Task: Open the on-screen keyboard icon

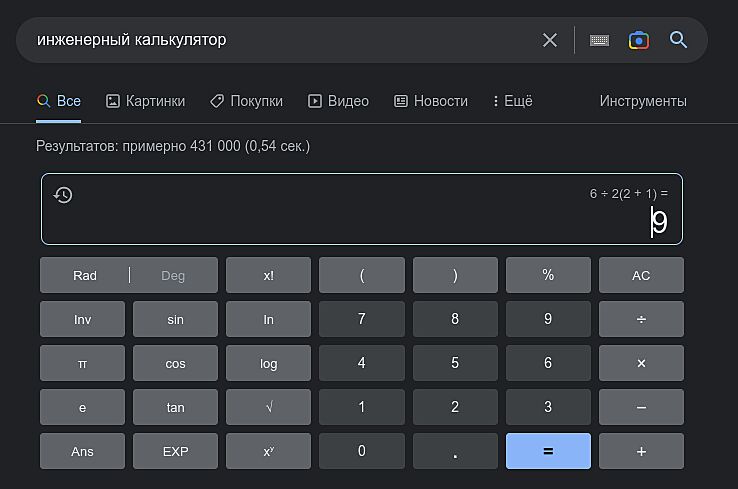Action: point(599,40)
